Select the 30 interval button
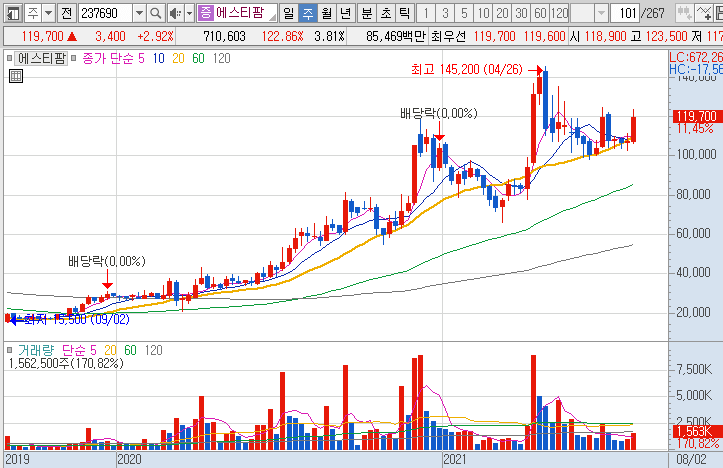 point(521,13)
